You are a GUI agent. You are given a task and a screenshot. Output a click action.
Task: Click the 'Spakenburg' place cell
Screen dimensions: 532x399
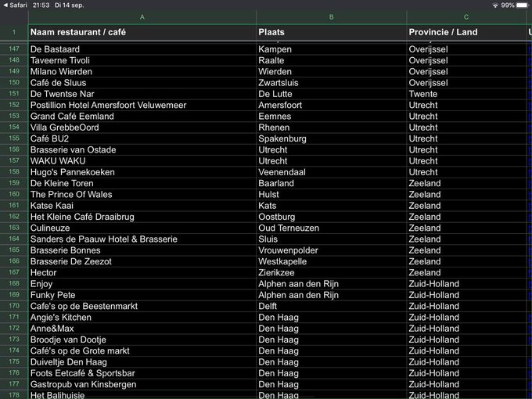331,138
